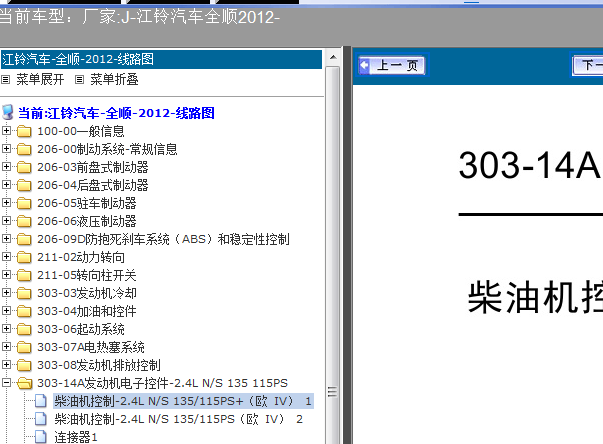Click the 206-09D ABS folder icon
This screenshot has width=603, height=444.
pyautogui.click(x=24, y=239)
